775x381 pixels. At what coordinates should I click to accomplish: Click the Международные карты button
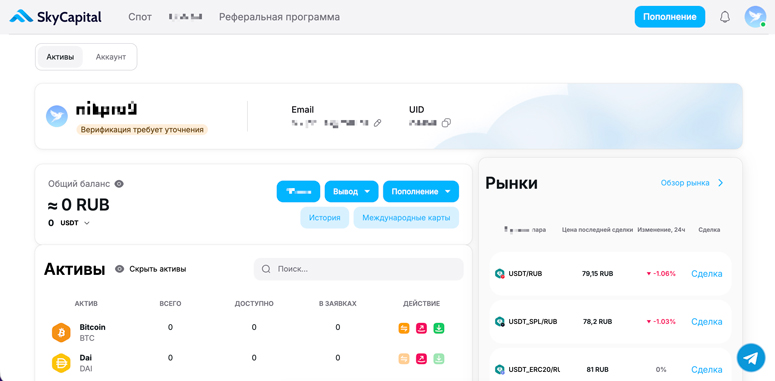pos(406,218)
